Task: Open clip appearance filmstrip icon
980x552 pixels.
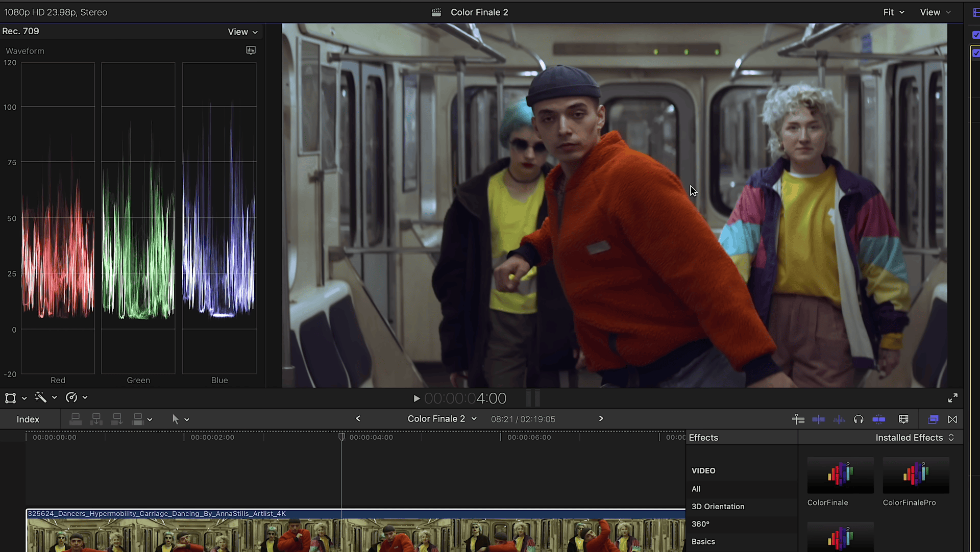Action: point(903,419)
